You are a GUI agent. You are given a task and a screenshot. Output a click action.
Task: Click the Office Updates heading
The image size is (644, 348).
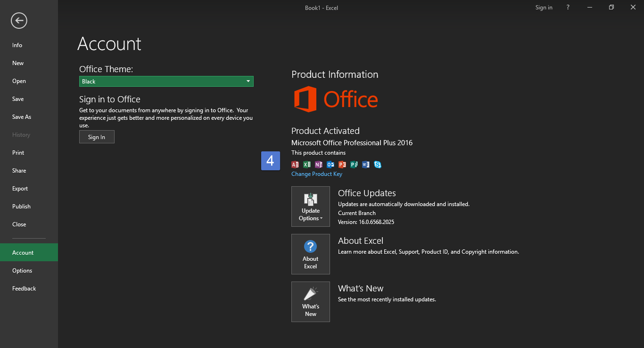[367, 193]
